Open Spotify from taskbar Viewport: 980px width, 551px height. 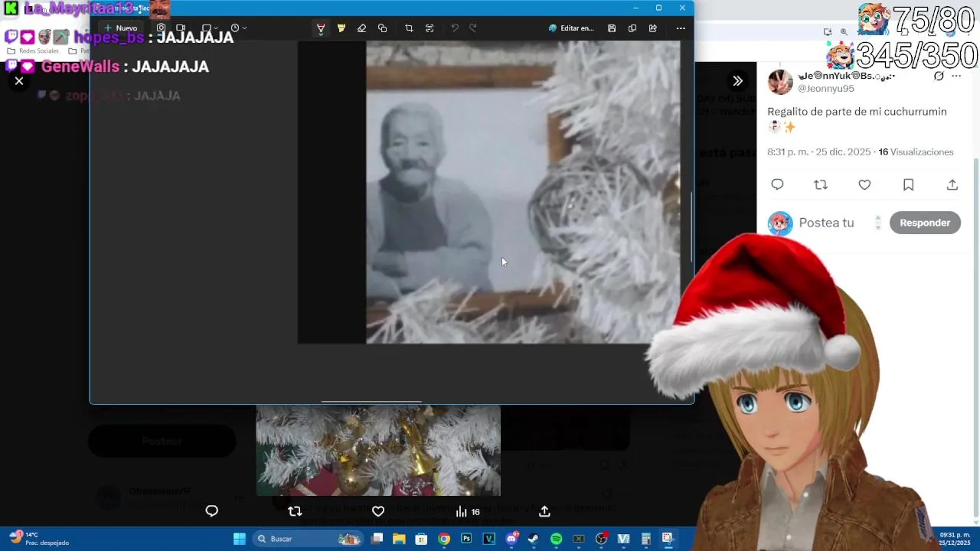pyautogui.click(x=557, y=539)
